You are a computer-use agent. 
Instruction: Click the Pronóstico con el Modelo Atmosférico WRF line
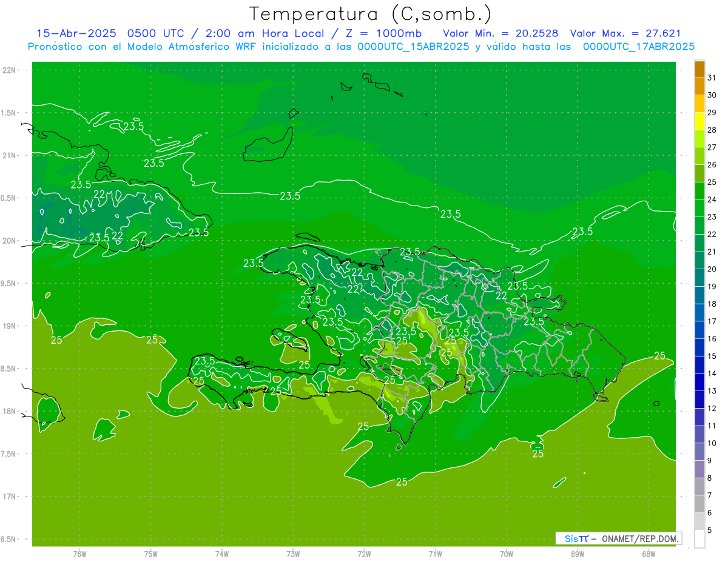[362, 47]
